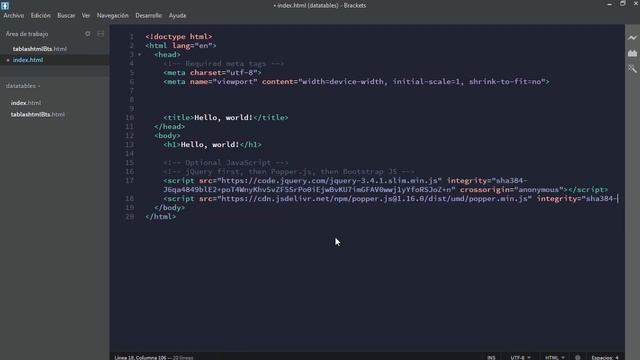
Task: Open the Edición menu
Action: coord(41,16)
